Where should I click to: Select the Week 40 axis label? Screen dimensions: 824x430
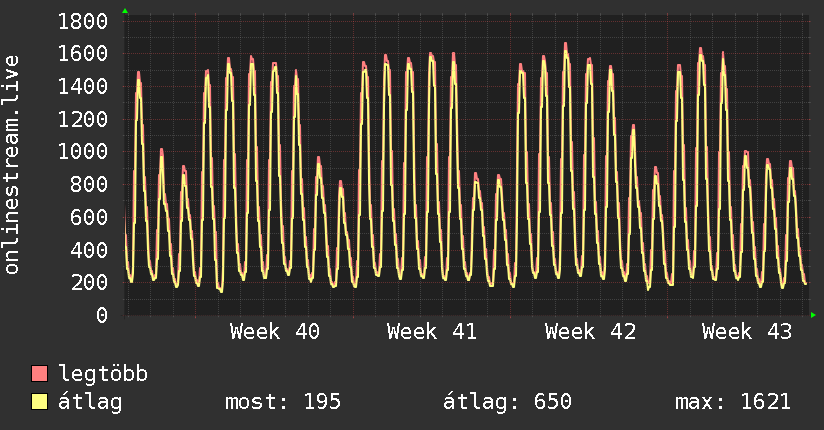275,332
